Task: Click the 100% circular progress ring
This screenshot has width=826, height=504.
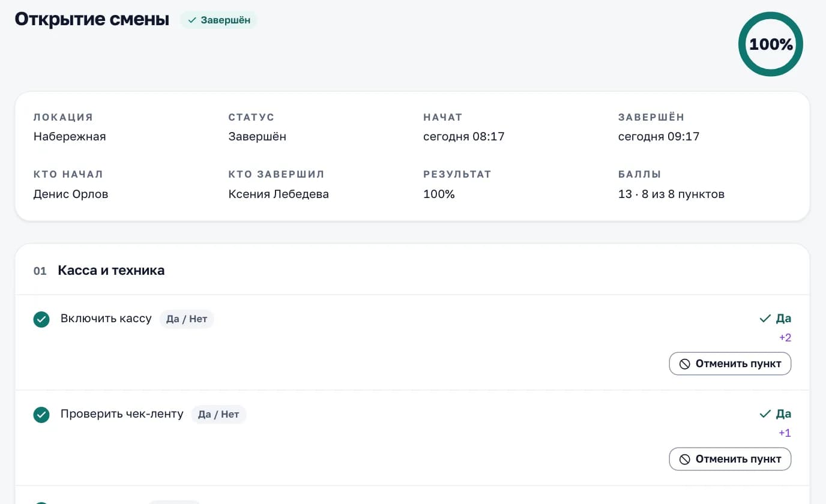Action: tap(771, 44)
